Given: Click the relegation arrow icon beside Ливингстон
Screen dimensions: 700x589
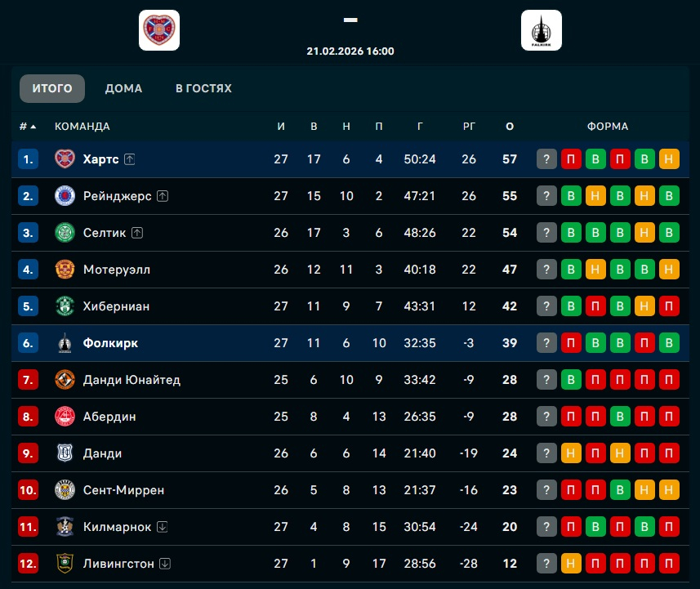Looking at the screenshot, I should [165, 564].
